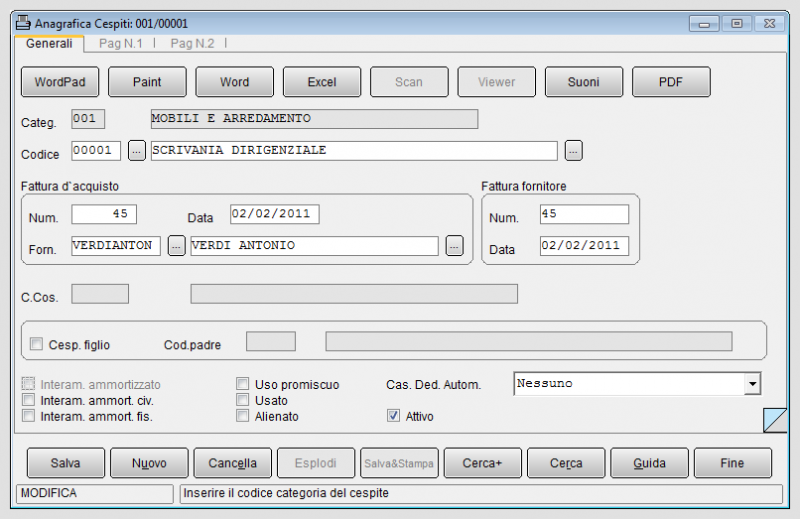The image size is (800, 519).
Task: Click the printer icon in title bar
Action: pyautogui.click(x=23, y=23)
